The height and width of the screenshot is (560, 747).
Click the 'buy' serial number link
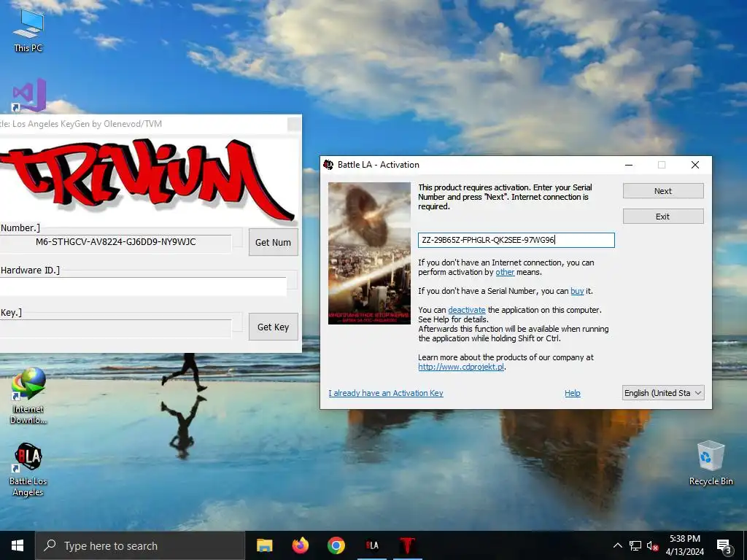click(577, 291)
